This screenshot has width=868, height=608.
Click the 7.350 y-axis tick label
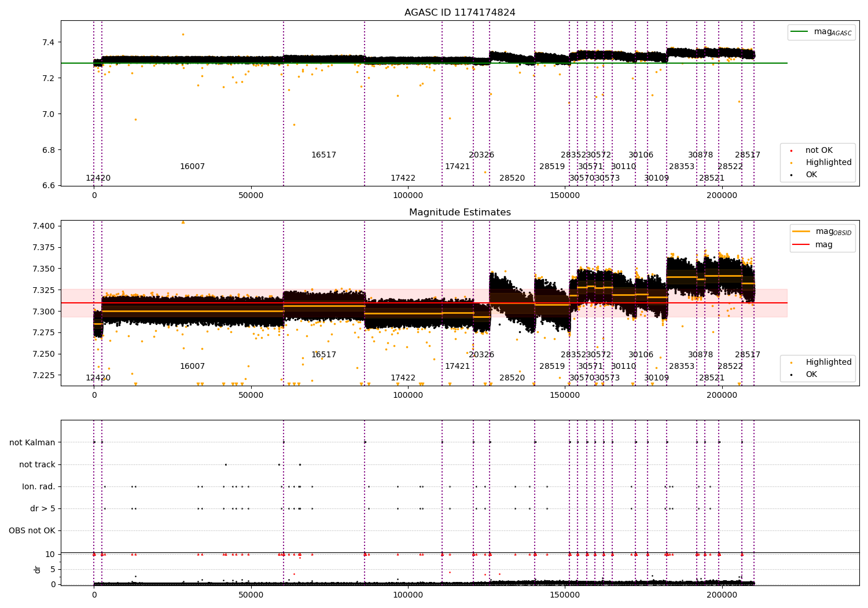[44, 269]
